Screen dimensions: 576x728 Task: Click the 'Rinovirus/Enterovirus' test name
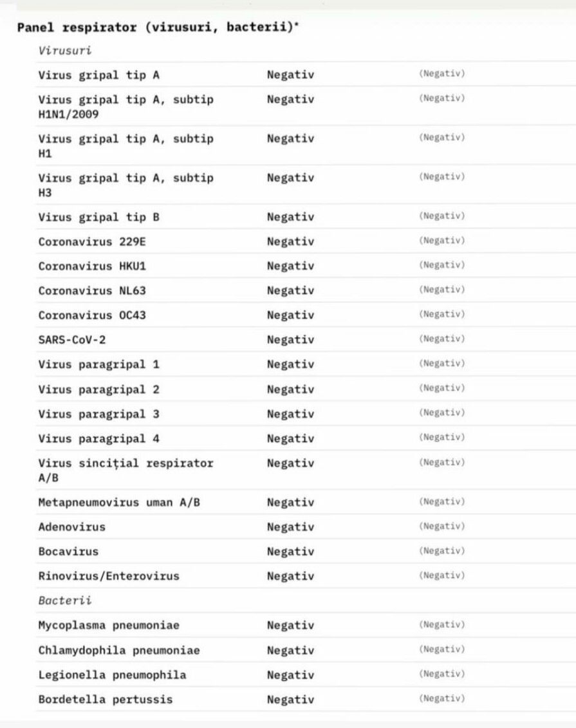(108, 576)
